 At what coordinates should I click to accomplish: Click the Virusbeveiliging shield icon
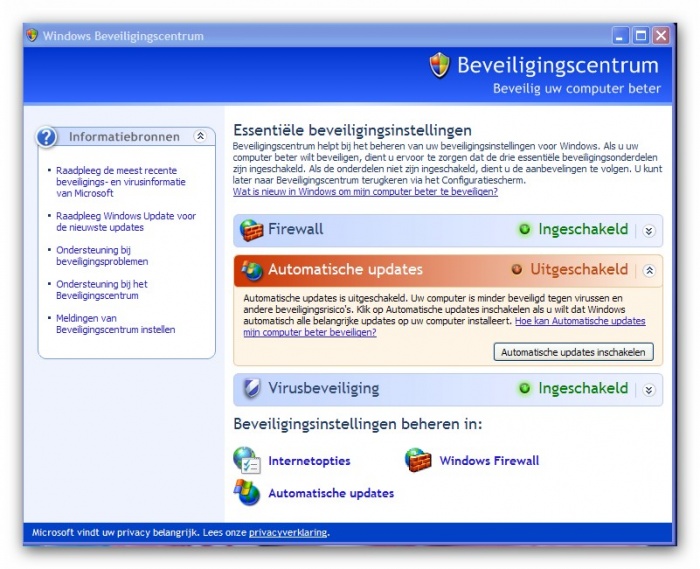(252, 388)
